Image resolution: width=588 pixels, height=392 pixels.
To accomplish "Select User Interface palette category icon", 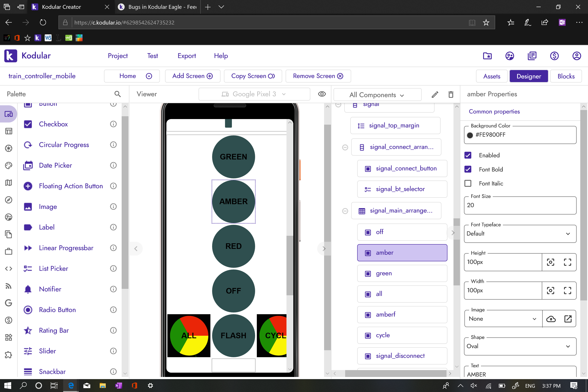I will [9, 114].
